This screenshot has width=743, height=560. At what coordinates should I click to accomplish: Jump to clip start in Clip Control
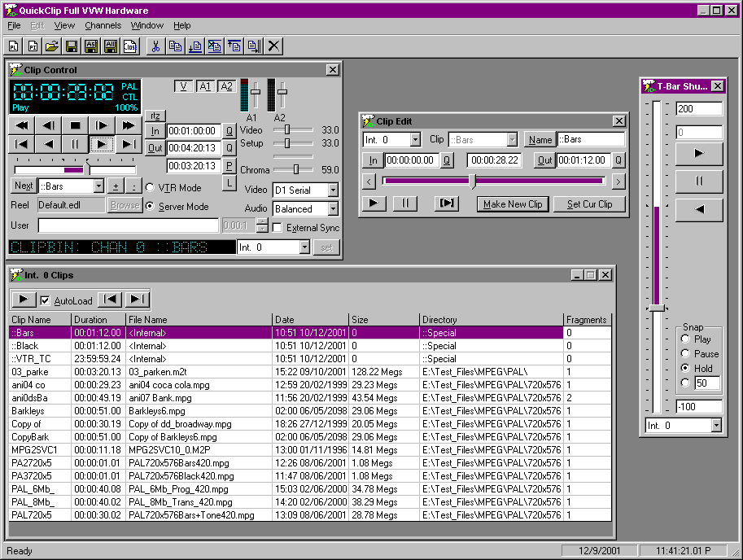point(22,144)
